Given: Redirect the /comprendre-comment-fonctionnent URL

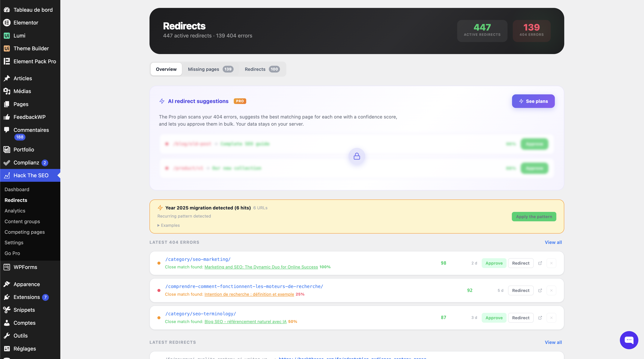Looking at the screenshot, I should click(x=521, y=290).
